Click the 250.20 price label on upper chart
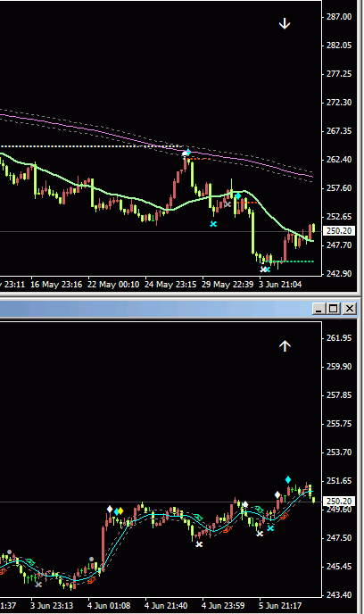The image size is (364, 614). (x=339, y=230)
